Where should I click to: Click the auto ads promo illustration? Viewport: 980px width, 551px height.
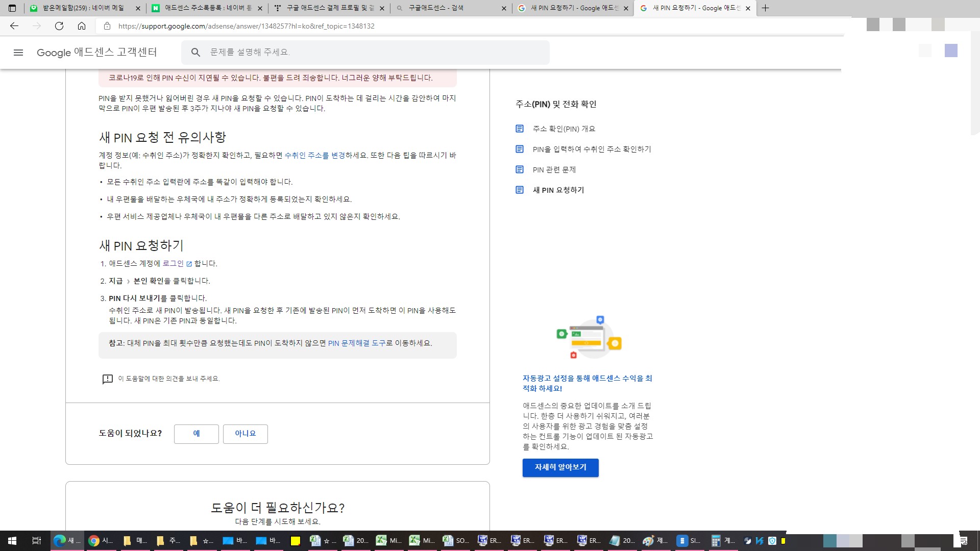point(589,337)
